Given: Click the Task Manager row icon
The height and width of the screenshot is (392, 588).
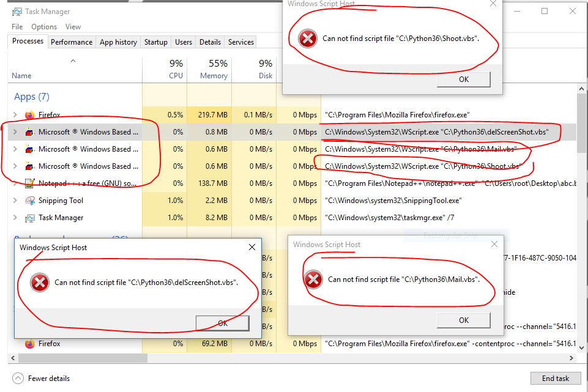Looking at the screenshot, I should [29, 218].
